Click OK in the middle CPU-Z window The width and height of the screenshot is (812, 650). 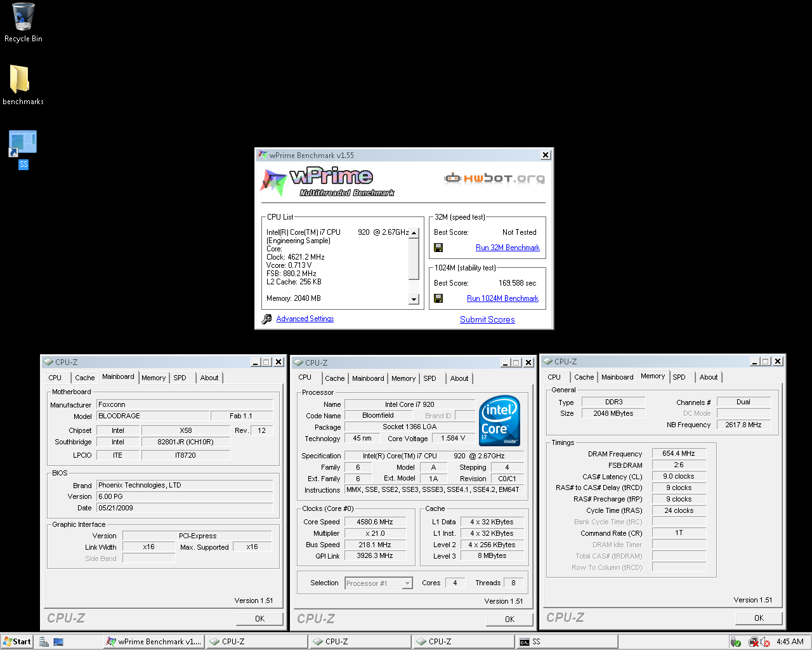(x=509, y=619)
